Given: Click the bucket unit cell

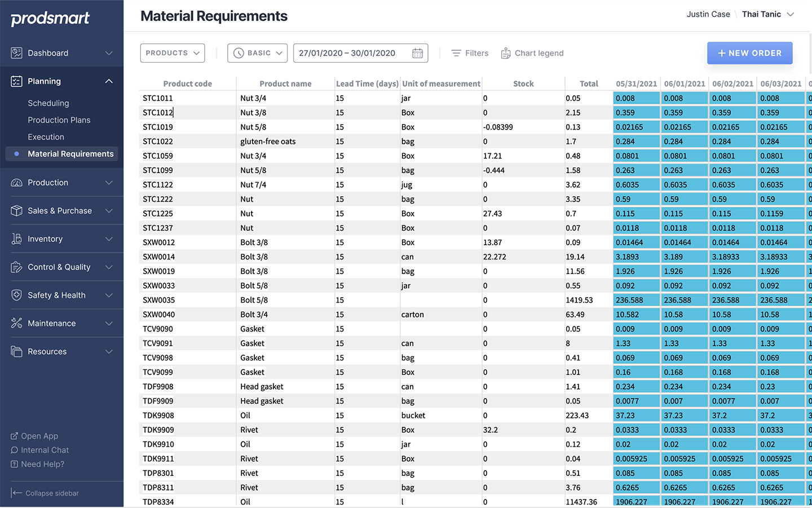Looking at the screenshot, I should pos(413,416).
